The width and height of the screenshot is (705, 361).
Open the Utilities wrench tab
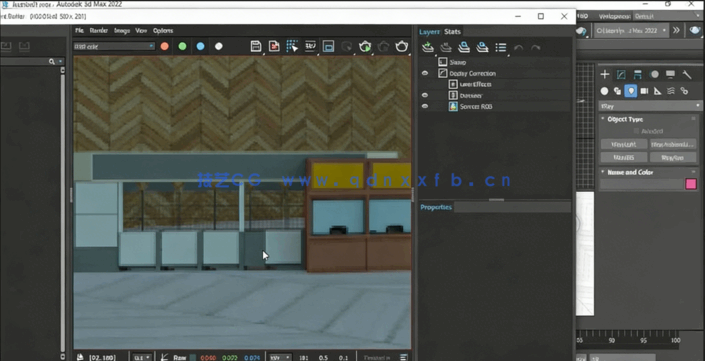coord(687,74)
